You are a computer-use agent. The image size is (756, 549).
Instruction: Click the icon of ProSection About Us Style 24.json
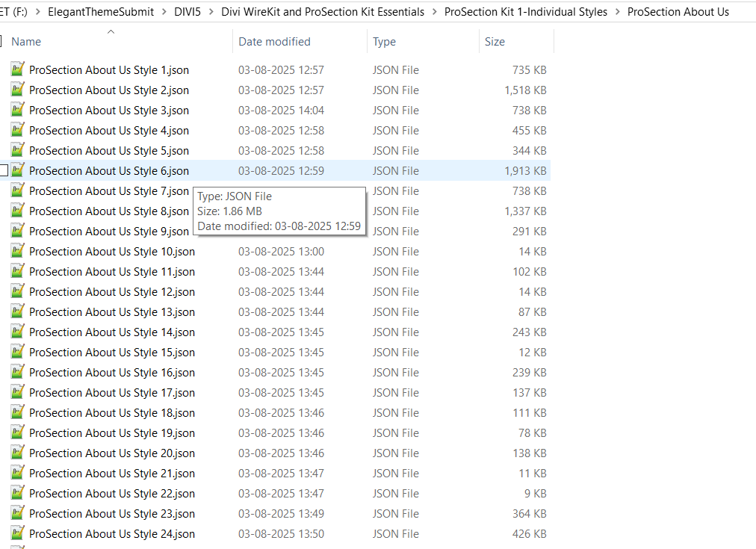[17, 533]
